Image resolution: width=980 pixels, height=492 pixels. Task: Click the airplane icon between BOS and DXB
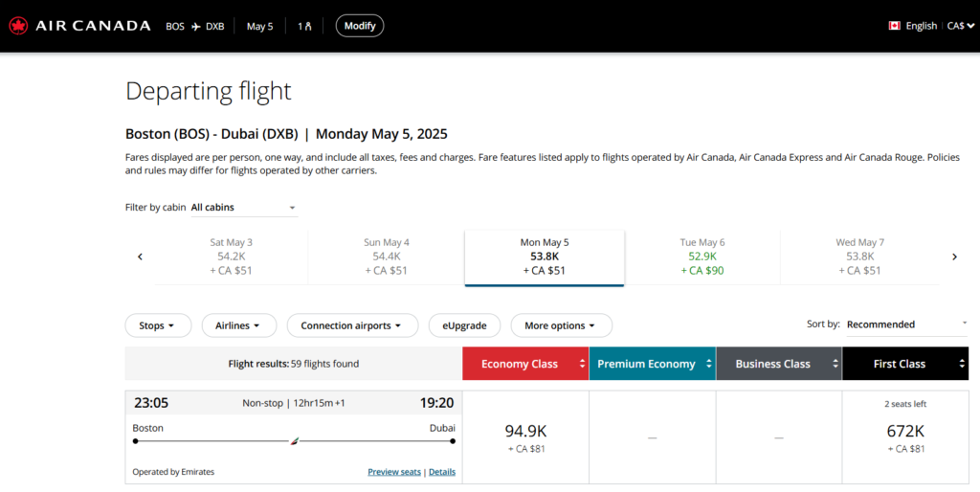click(195, 26)
